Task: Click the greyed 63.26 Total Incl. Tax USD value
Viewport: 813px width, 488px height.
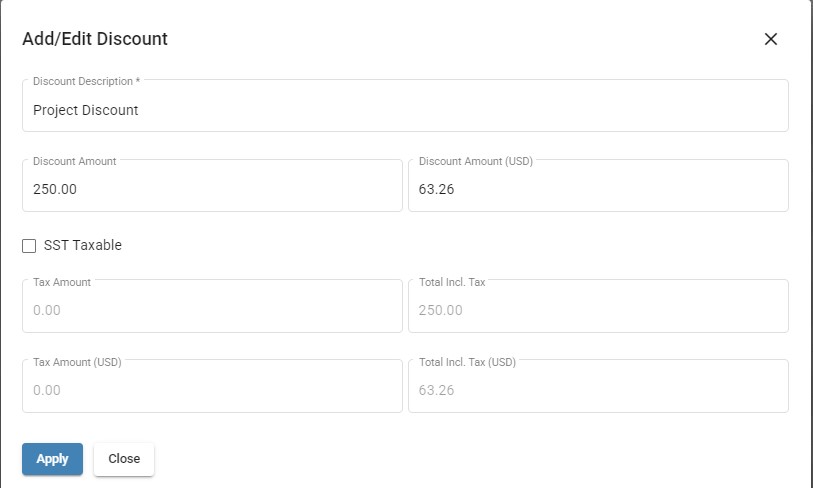Action: [x=437, y=390]
